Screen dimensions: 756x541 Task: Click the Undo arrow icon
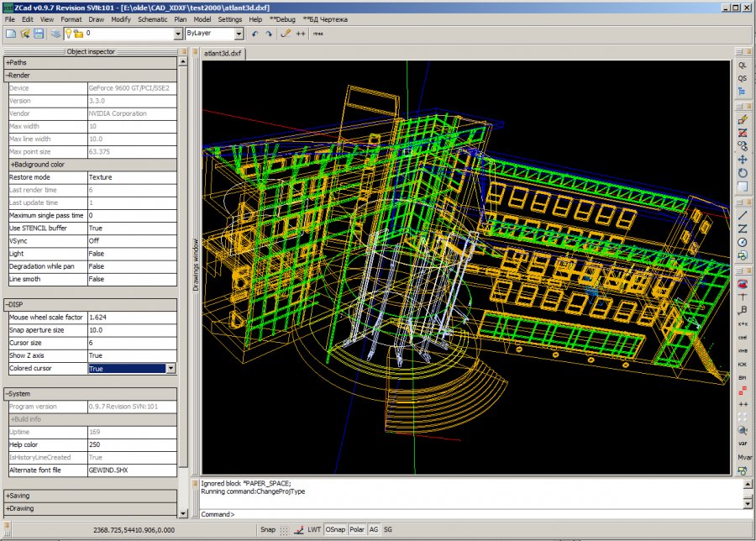click(255, 34)
